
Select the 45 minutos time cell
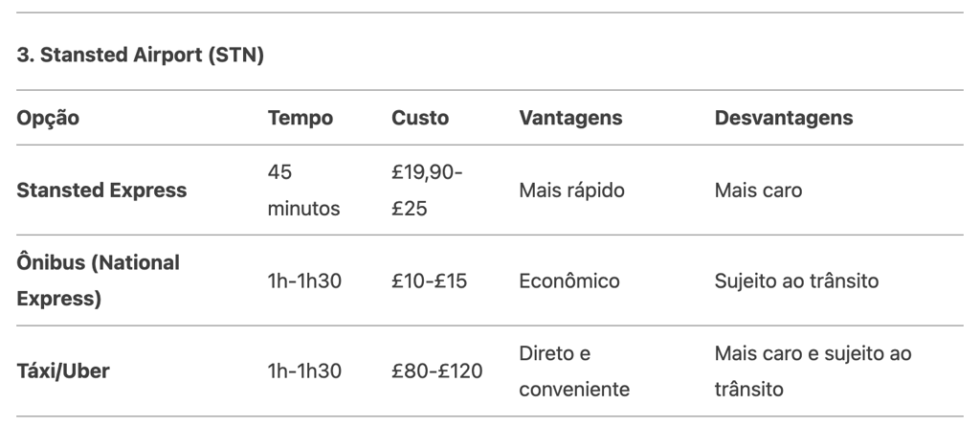303,191
